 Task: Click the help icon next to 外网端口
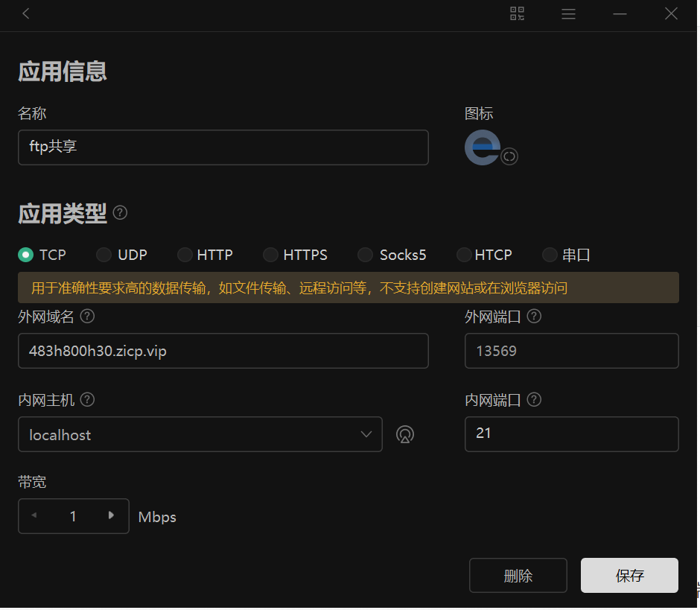click(x=534, y=317)
